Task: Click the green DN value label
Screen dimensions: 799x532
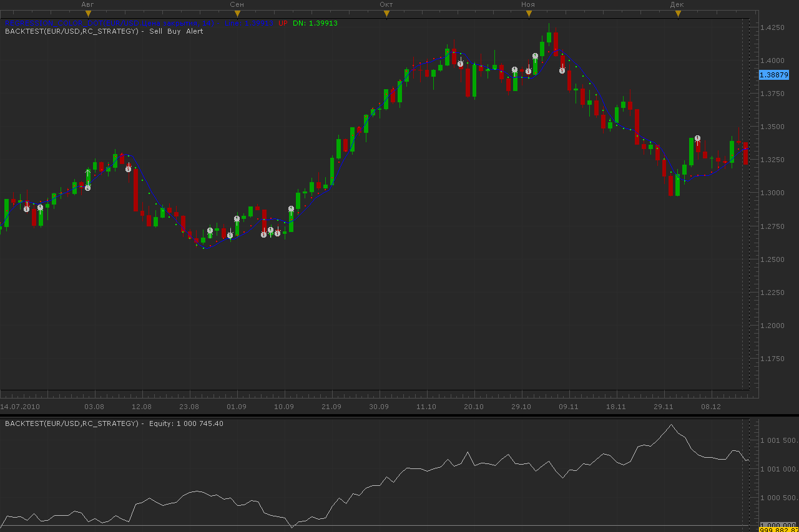Action: pos(315,23)
